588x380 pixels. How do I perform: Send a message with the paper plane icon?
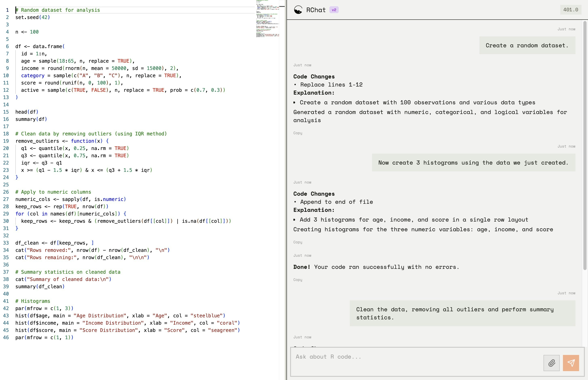point(571,363)
